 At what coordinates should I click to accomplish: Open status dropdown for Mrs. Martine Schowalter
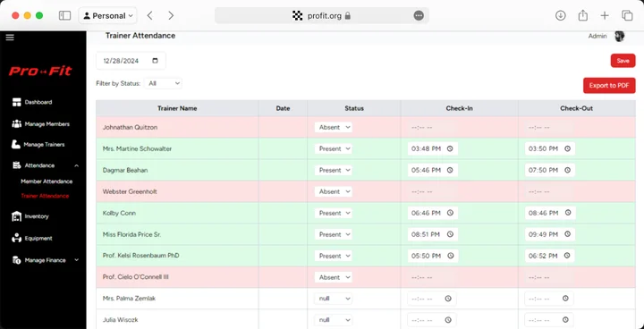(334, 148)
